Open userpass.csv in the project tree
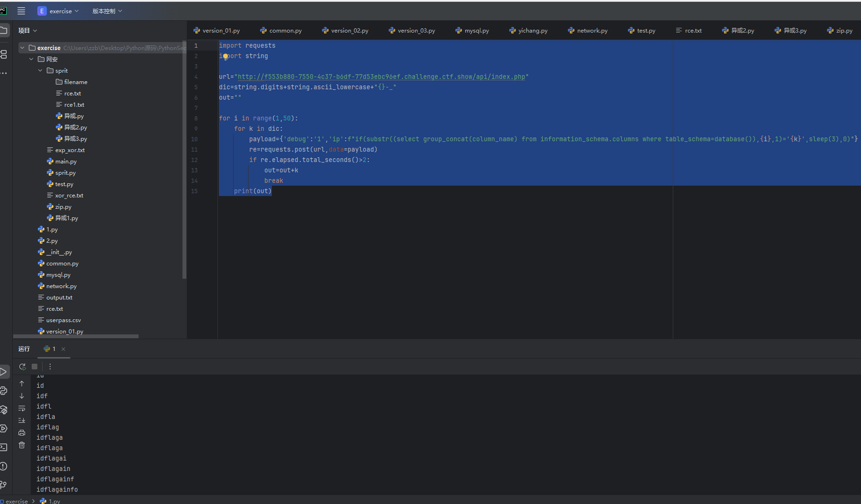861x504 pixels. [59, 320]
